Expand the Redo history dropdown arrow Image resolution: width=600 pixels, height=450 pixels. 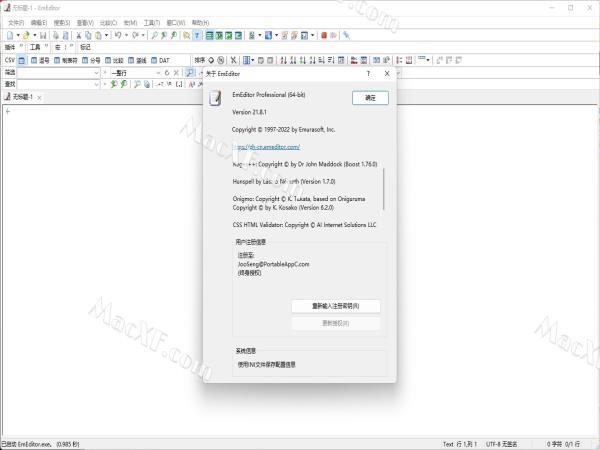point(143,35)
